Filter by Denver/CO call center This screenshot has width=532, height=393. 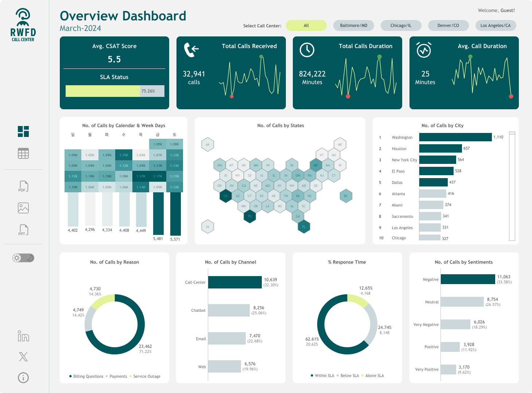pyautogui.click(x=448, y=25)
